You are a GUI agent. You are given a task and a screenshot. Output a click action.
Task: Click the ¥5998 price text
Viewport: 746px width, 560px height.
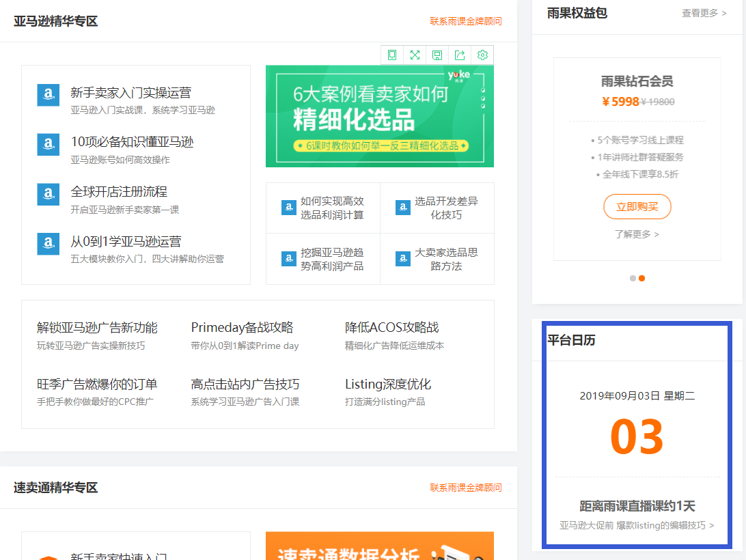pos(620,101)
